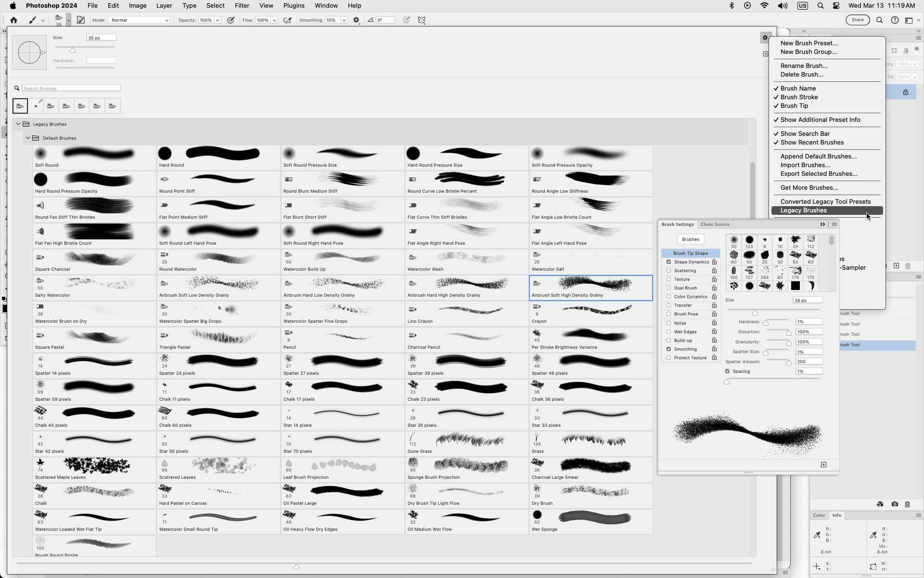
Task: Uncheck the Shape Dynamics checkbox
Action: click(x=668, y=262)
